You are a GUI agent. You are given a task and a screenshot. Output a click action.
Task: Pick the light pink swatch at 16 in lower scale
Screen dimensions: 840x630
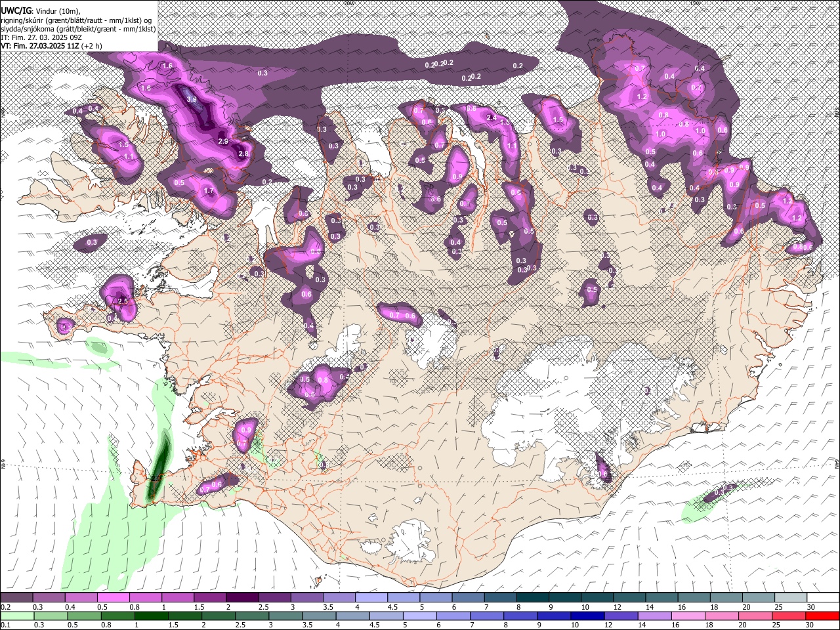click(x=687, y=617)
